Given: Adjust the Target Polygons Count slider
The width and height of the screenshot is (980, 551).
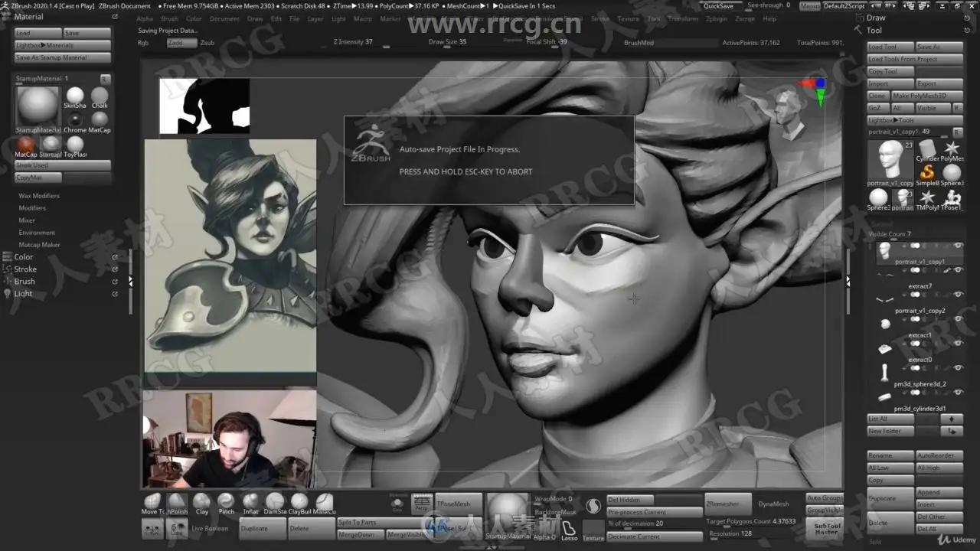Looking at the screenshot, I should 751,521.
